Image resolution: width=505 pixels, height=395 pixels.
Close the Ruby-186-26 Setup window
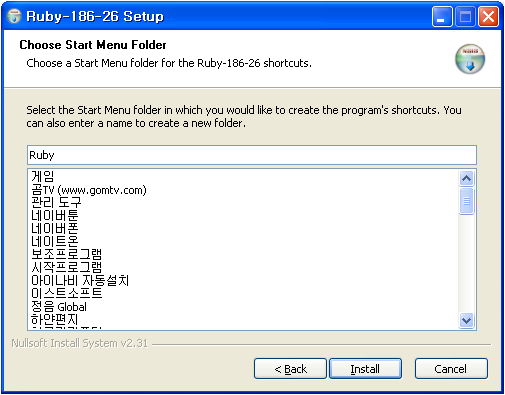click(488, 17)
